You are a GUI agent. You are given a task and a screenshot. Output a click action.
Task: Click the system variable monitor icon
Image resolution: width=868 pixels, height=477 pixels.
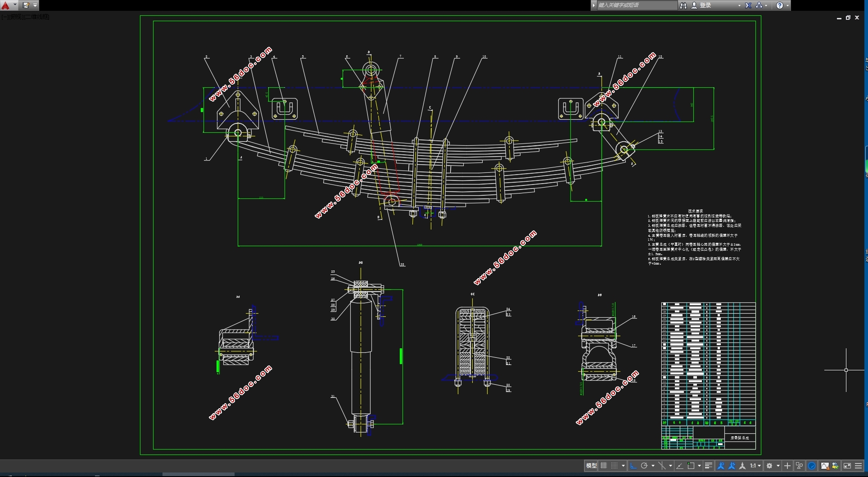click(x=836, y=466)
